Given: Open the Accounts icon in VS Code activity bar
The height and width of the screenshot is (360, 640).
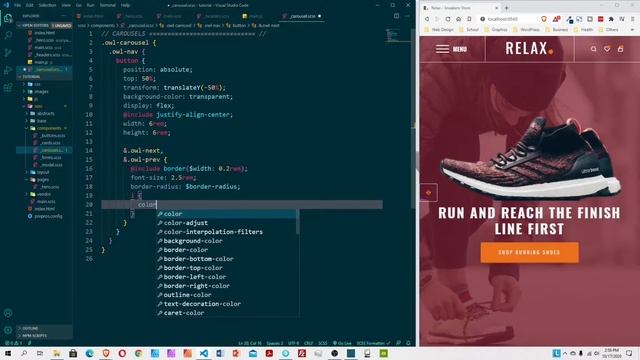Looking at the screenshot, I should (x=8, y=313).
